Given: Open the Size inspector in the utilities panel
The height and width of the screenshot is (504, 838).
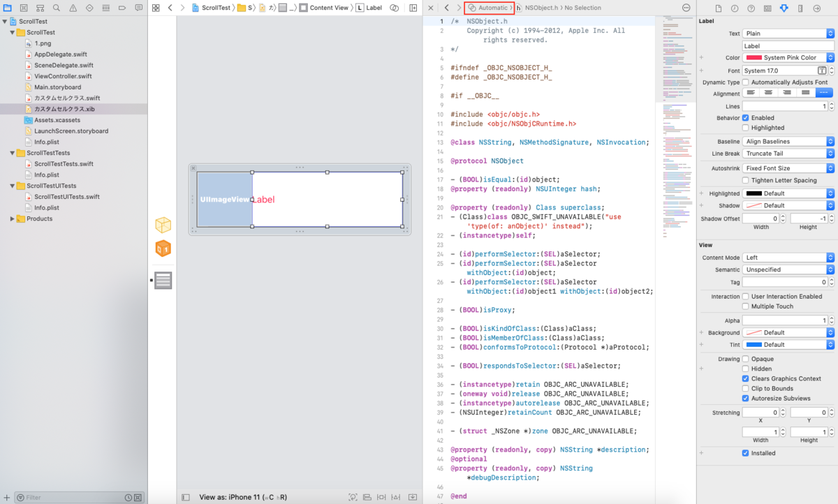Looking at the screenshot, I should point(801,8).
